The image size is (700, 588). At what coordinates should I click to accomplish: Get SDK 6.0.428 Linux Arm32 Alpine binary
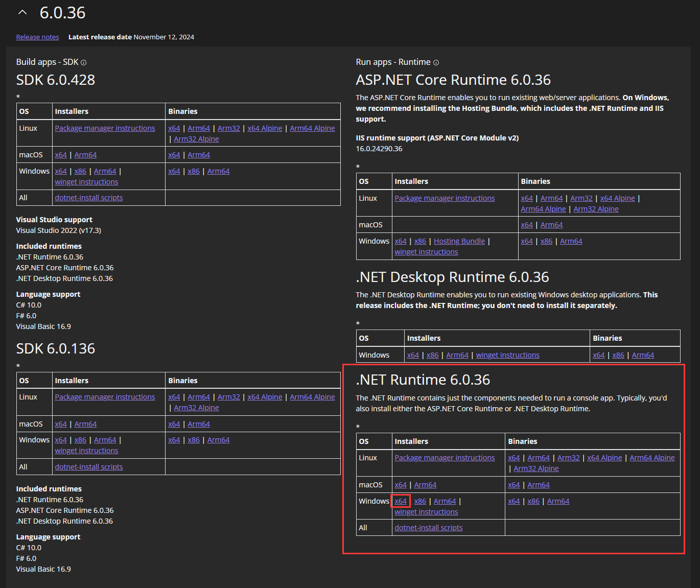pyautogui.click(x=196, y=139)
